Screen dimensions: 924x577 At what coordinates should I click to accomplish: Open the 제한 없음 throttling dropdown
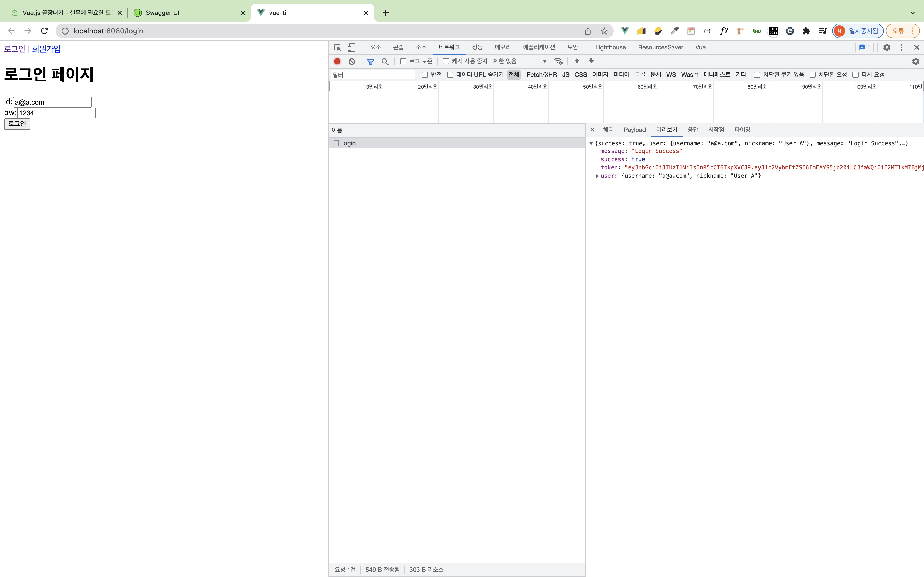519,61
